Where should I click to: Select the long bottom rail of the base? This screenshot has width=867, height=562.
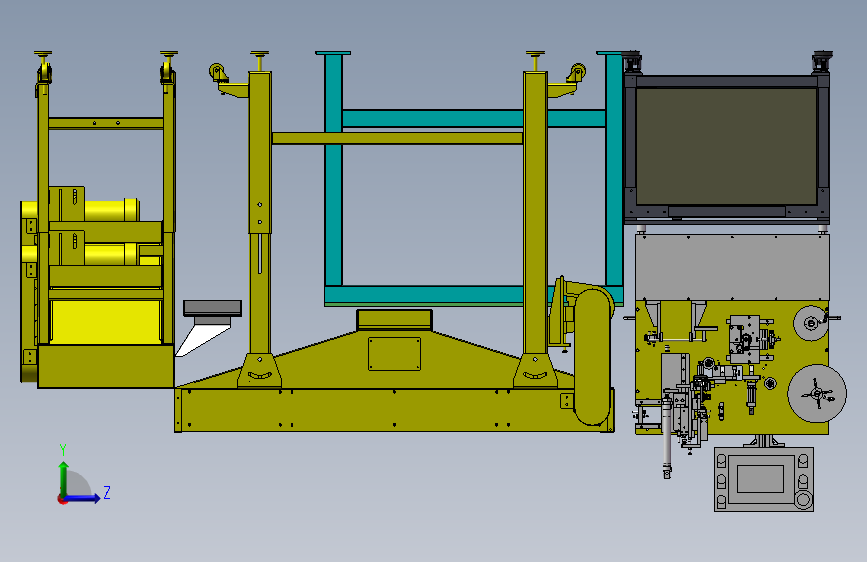pos(394,410)
